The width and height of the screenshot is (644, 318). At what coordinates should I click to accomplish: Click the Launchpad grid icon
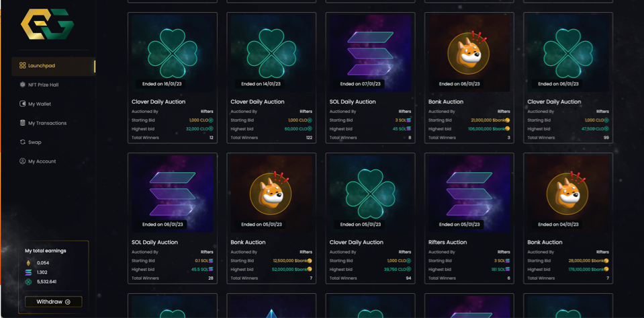point(22,66)
